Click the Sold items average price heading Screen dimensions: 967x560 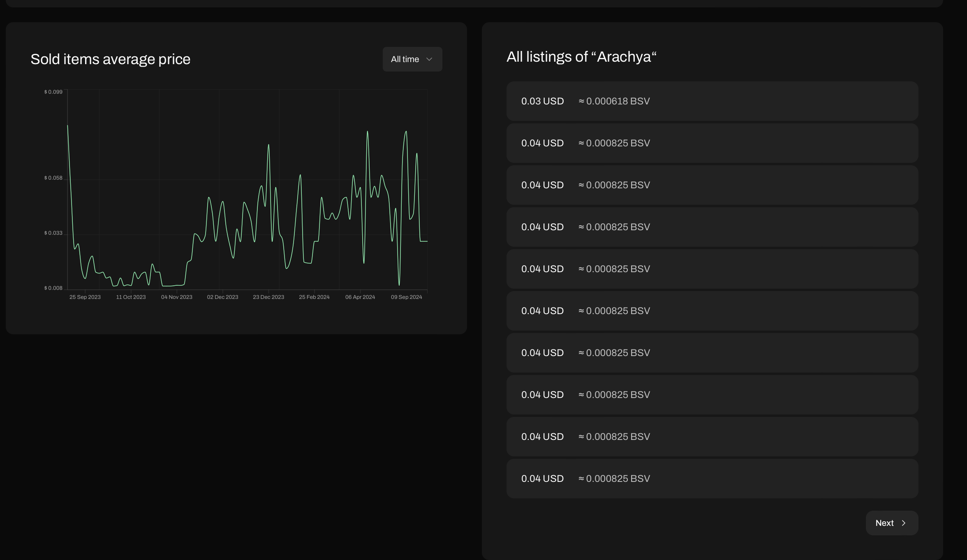pyautogui.click(x=110, y=59)
